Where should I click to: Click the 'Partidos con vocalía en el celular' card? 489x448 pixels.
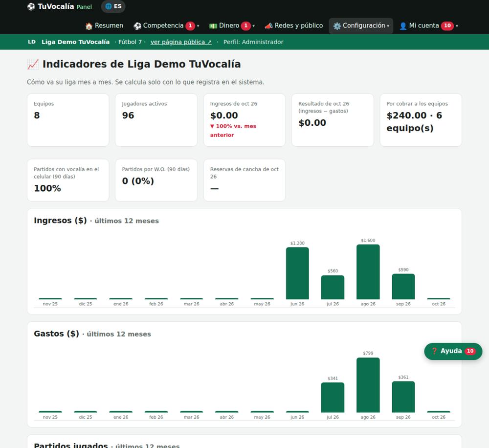click(68, 180)
